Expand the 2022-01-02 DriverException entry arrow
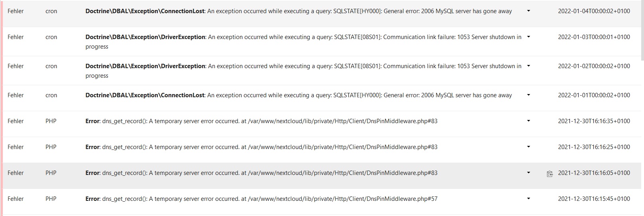Screen dimensions: 644x216 point(529,66)
